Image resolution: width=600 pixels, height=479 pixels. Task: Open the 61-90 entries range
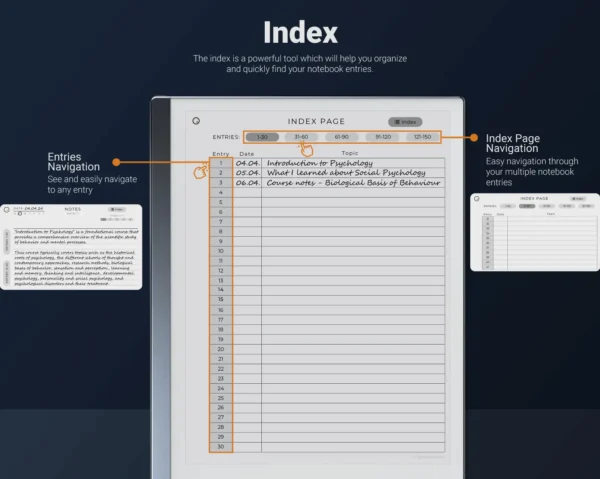342,136
